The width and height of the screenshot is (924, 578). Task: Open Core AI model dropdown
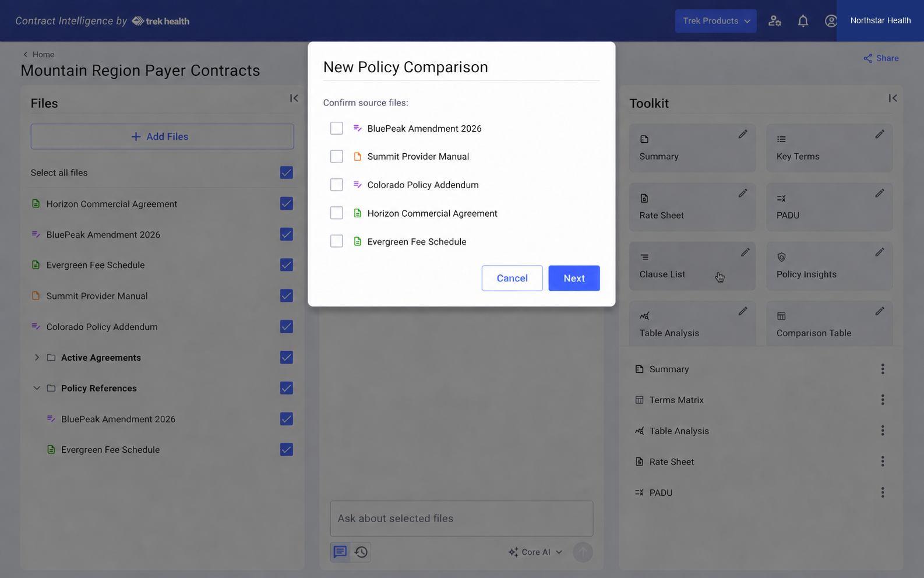535,552
